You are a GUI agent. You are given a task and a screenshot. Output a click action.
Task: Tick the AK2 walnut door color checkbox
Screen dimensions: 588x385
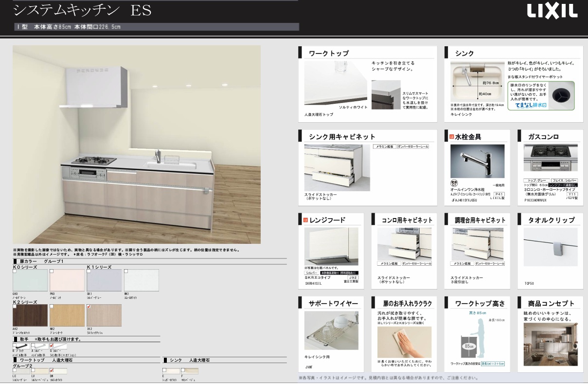pos(15,307)
